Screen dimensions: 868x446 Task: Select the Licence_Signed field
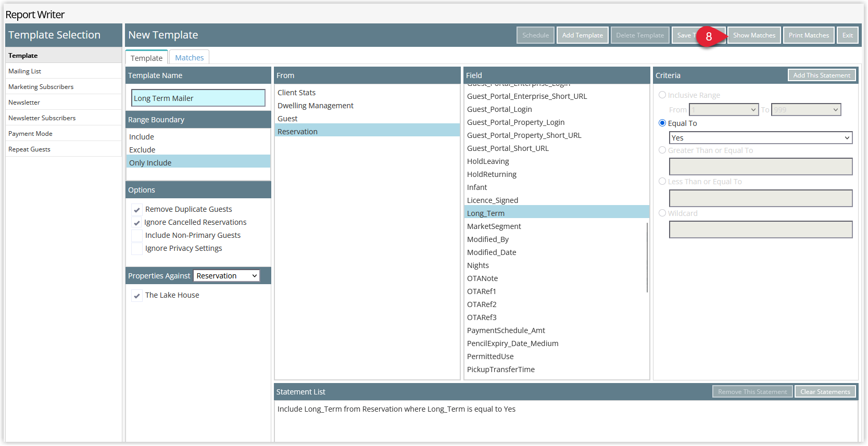[x=556, y=200]
